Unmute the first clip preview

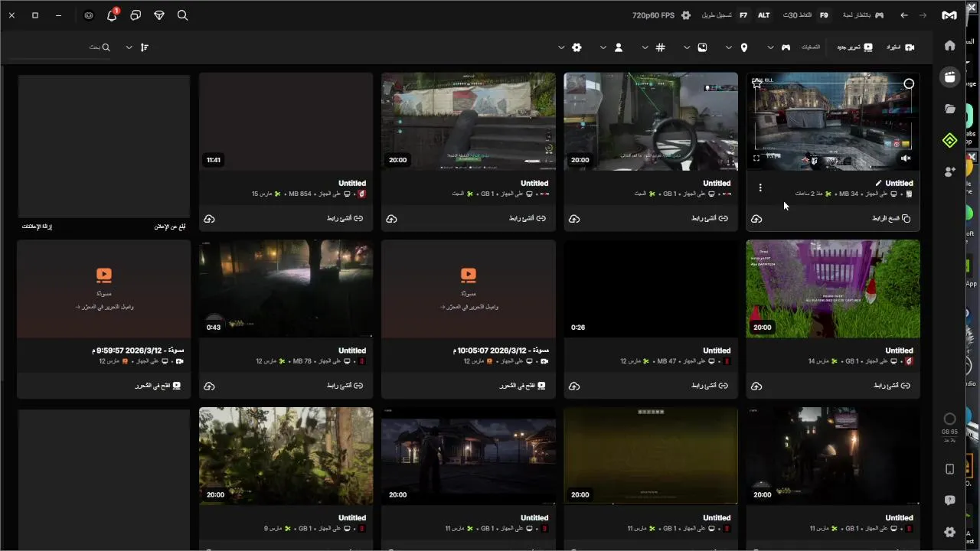(906, 158)
